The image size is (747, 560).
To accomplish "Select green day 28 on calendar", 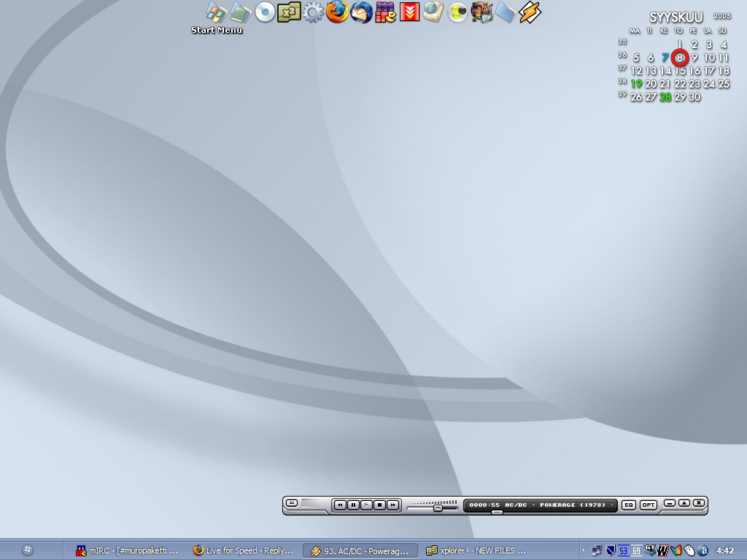I will pyautogui.click(x=665, y=97).
